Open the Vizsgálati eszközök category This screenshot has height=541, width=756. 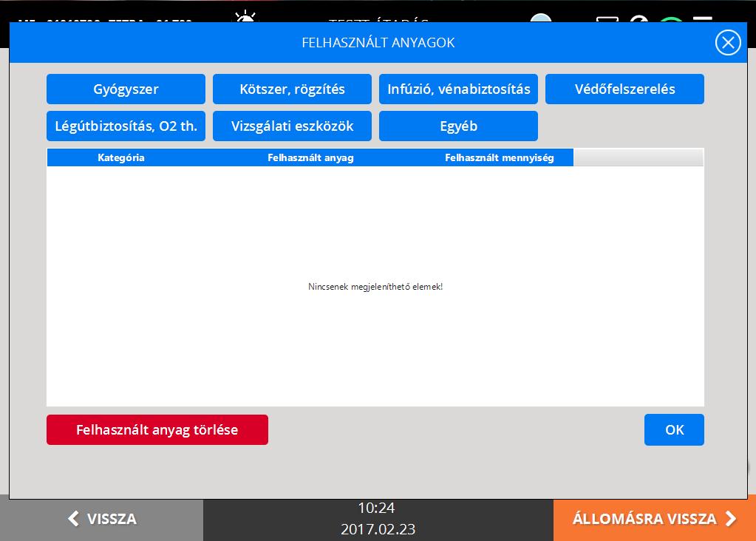[292, 126]
